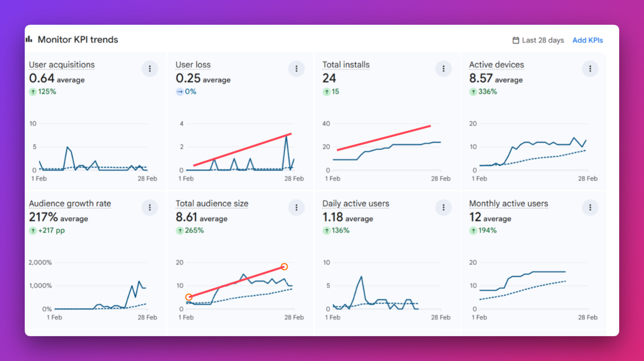Screen dimensions: 644x361
Task: Open the Last 28 days date selector
Action: pos(543,40)
